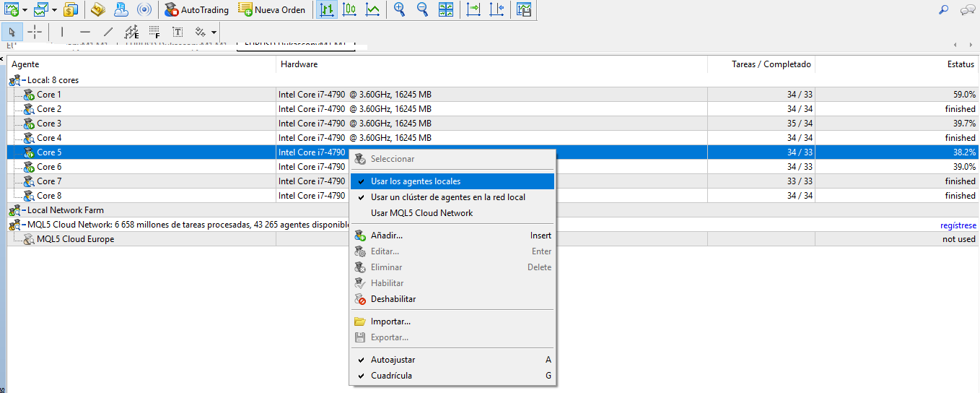980x393 pixels.
Task: Collapse the 'Local: 8 cores' tree group
Action: click(x=23, y=80)
